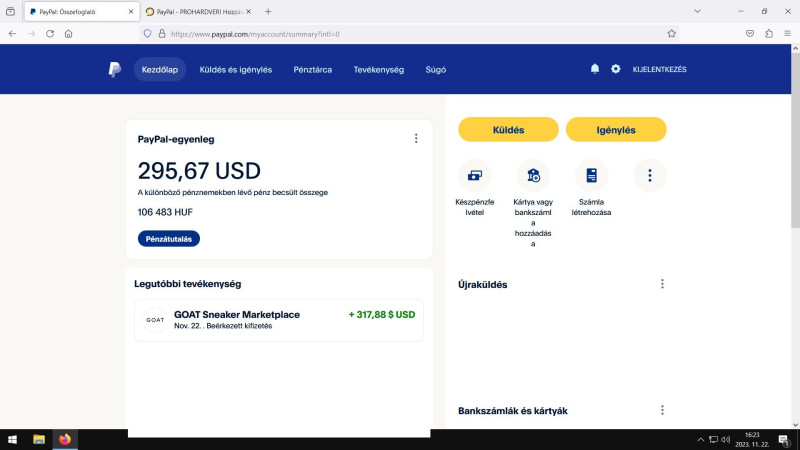Switch to PayPal PROHARDVER tab

coord(198,11)
